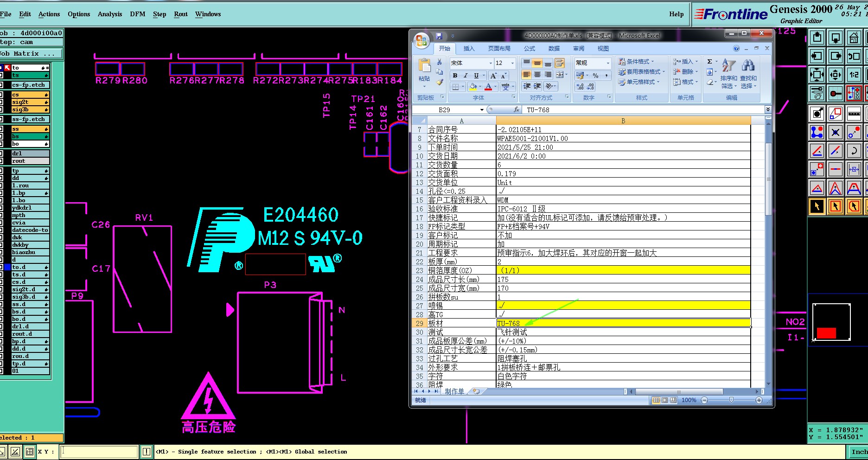Select the rectangle-framed arrow selection tool

pyautogui.click(x=836, y=206)
